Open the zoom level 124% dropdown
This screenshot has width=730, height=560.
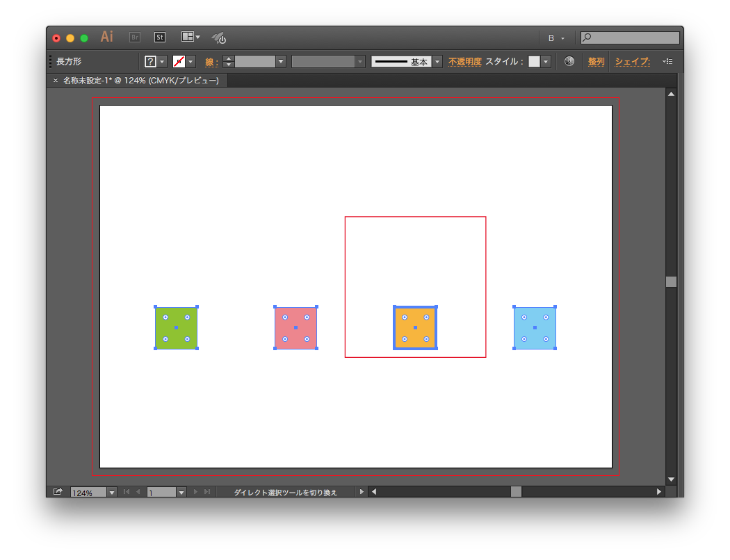click(x=112, y=492)
